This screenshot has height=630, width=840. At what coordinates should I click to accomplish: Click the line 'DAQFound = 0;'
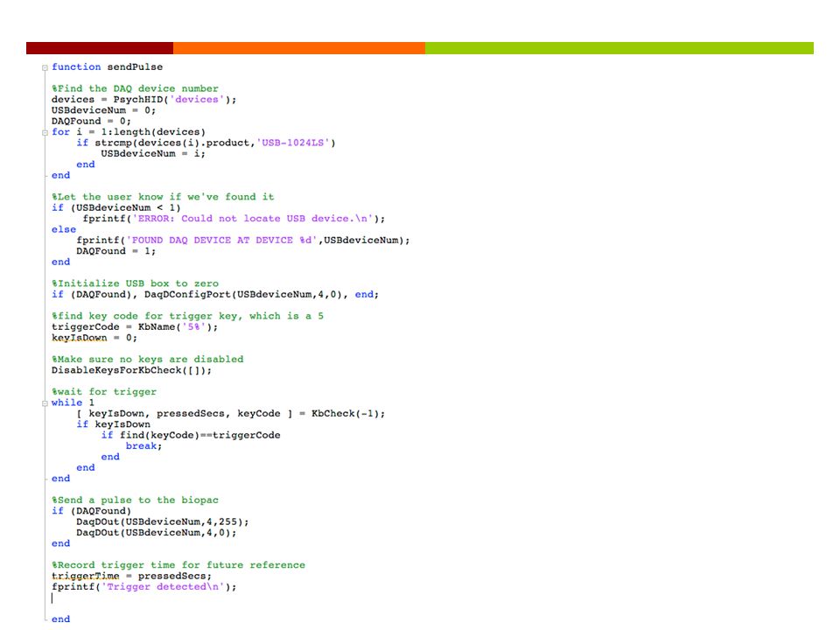pyautogui.click(x=91, y=121)
